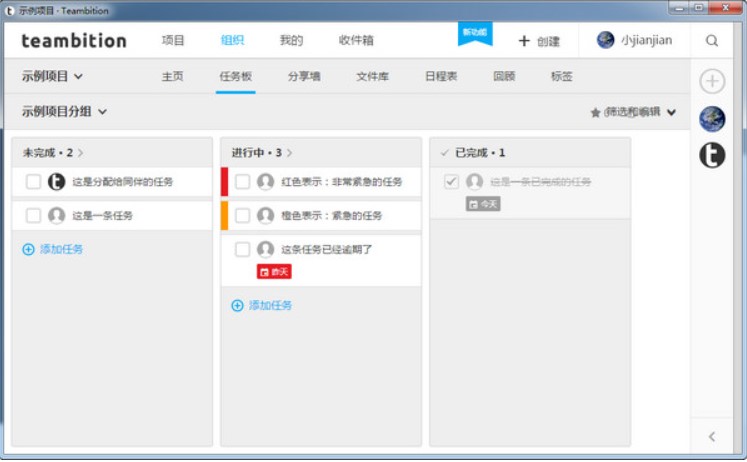747x462 pixels.
Task: Open completed task text 这是一条已完成的任务
Action: coord(541,181)
